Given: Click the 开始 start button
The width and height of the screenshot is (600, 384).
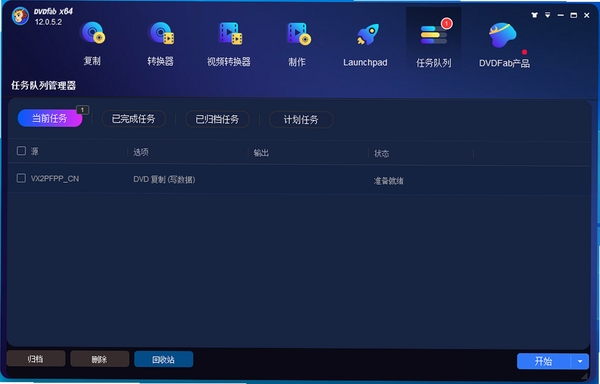Looking at the screenshot, I should coord(544,361).
